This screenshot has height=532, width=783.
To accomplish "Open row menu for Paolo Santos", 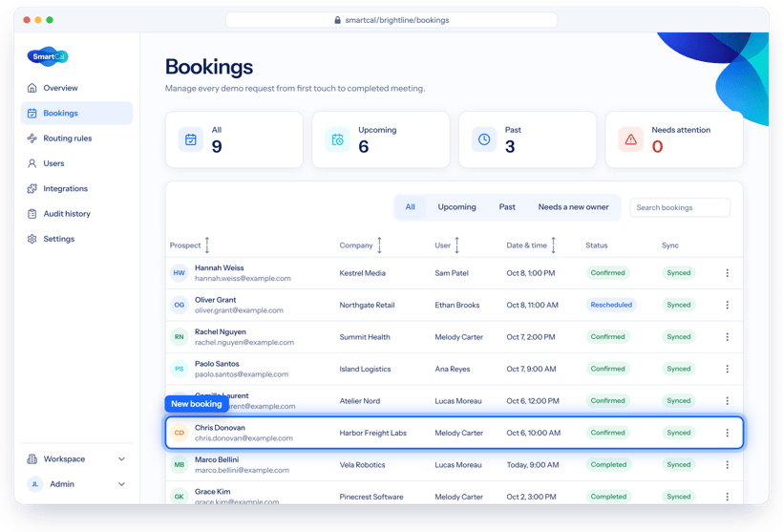I will [x=727, y=369].
